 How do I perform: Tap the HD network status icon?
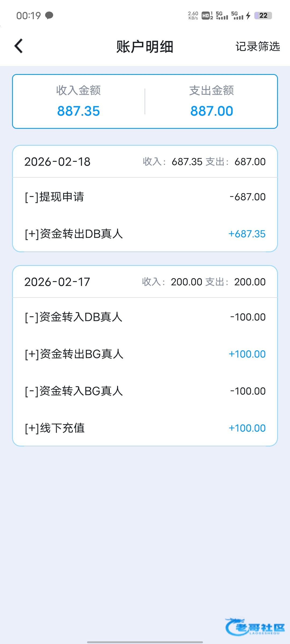pos(206,16)
